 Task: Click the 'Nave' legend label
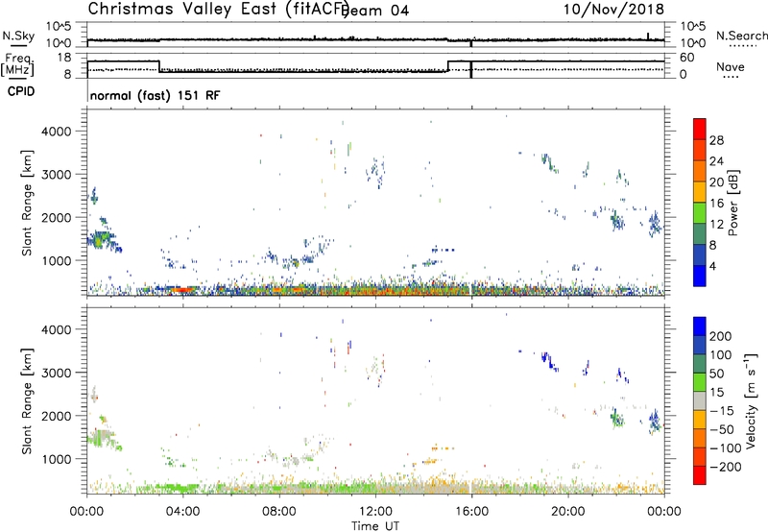pos(731,66)
